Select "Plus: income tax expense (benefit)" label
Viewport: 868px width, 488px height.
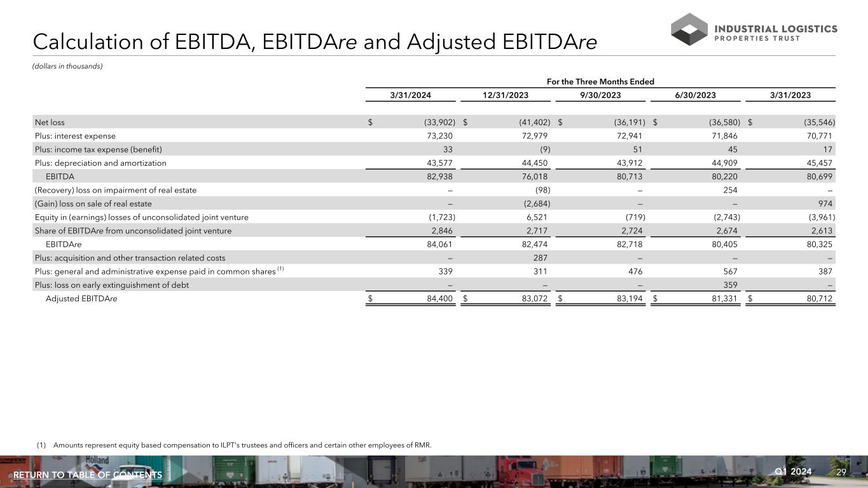coord(99,149)
